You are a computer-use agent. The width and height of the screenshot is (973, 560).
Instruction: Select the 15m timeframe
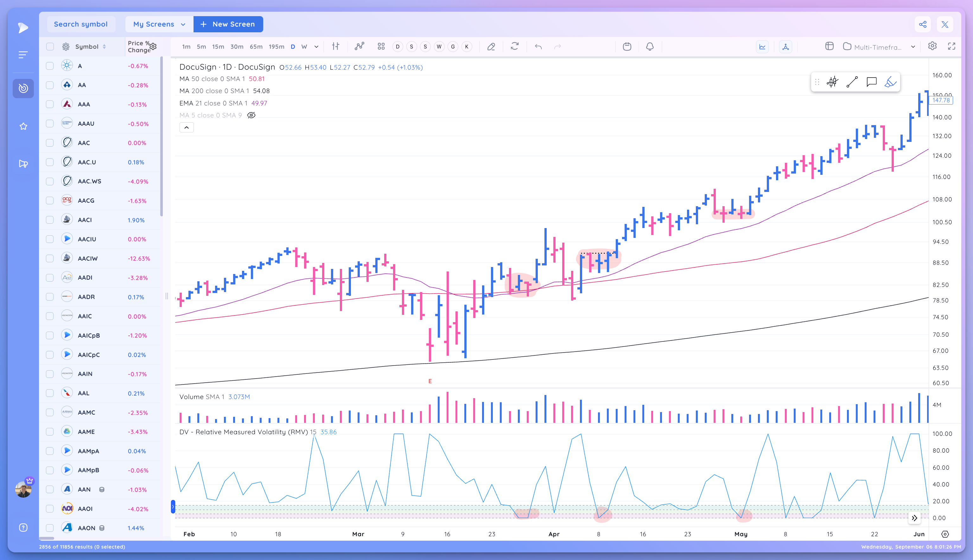(x=218, y=46)
